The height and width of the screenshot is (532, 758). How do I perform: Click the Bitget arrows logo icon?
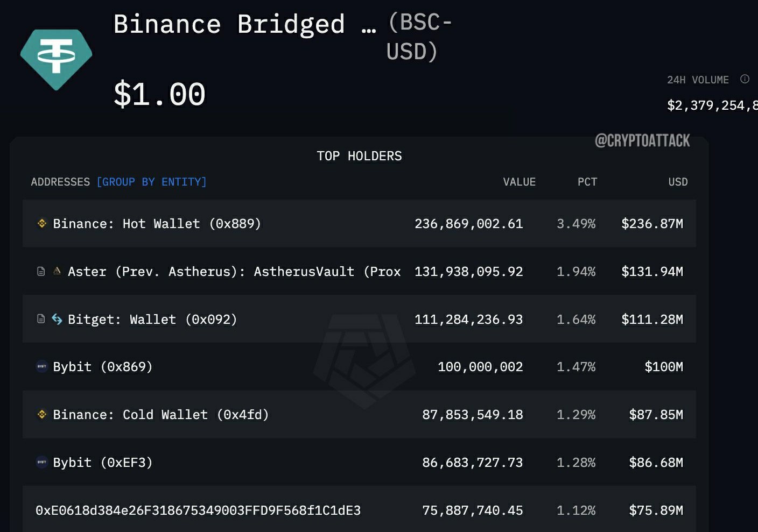[x=57, y=319]
